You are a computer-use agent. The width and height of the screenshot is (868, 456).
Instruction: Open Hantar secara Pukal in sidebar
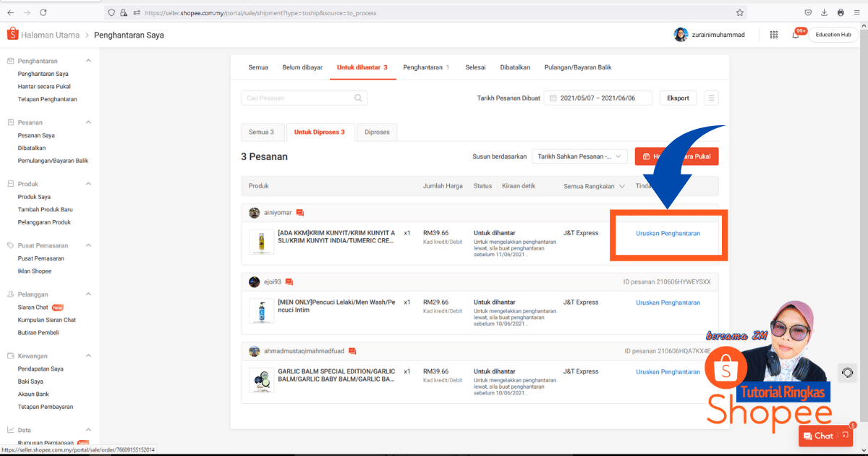click(x=44, y=86)
